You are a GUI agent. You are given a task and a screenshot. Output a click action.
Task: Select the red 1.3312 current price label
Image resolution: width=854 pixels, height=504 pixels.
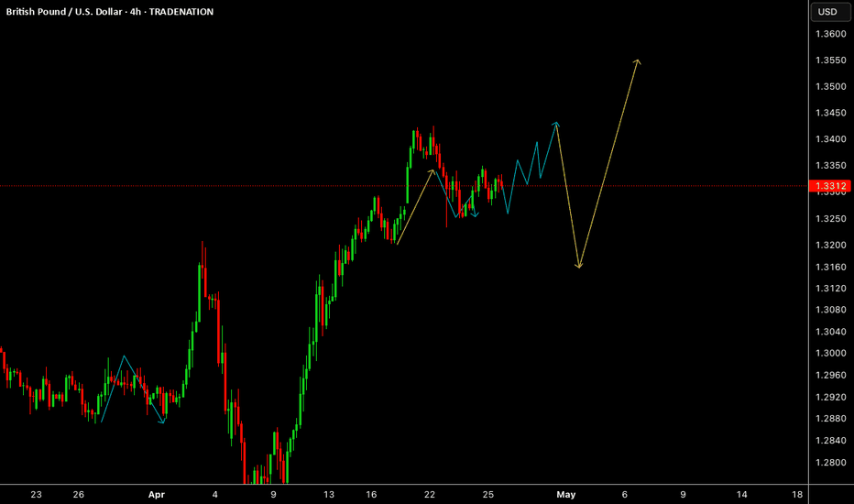click(830, 186)
